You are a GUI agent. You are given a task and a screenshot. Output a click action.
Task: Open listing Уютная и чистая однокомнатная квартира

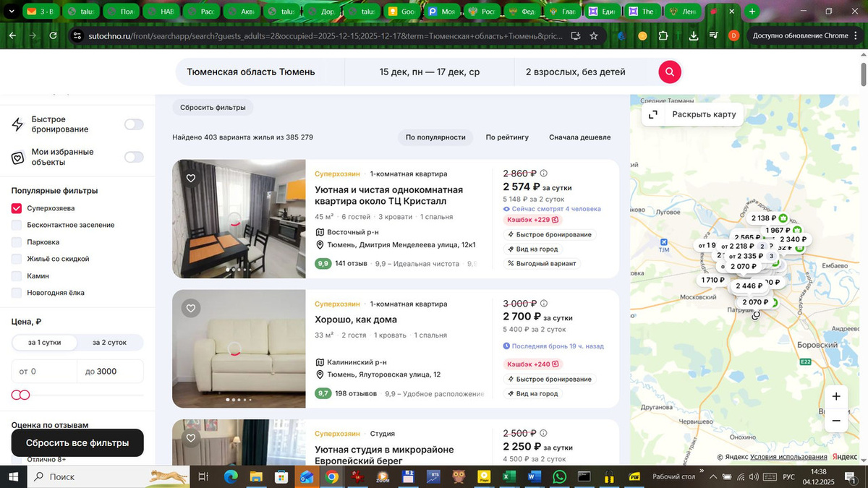click(x=388, y=195)
